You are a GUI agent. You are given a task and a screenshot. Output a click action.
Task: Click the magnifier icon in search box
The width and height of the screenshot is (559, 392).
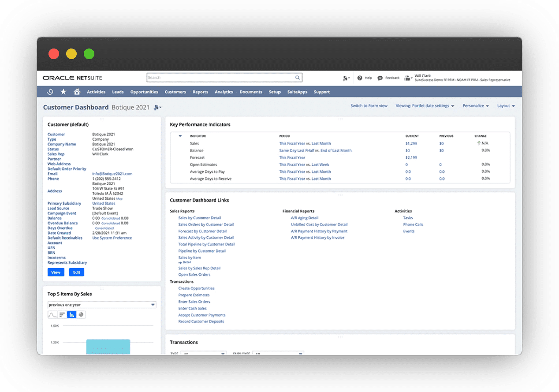[298, 78]
